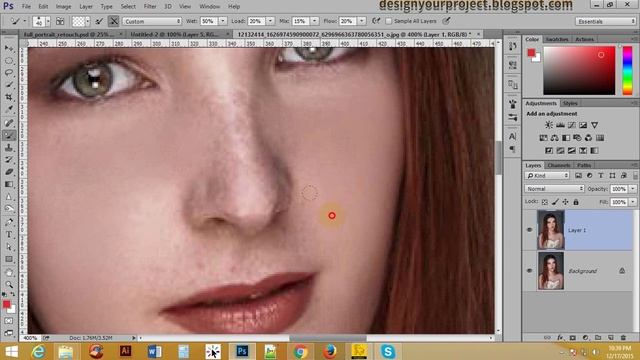
Task: Open Skype from taskbar
Action: [388, 351]
